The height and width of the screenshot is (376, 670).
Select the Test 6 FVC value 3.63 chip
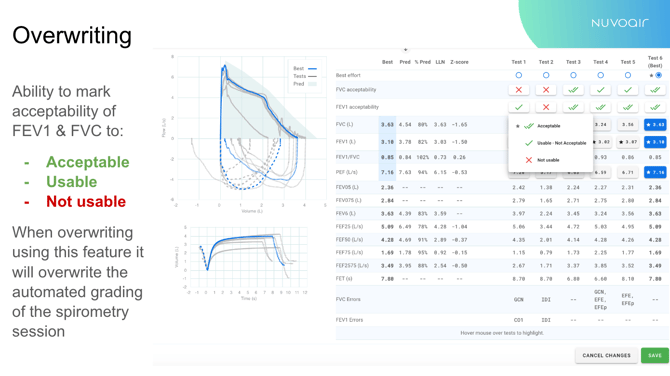click(655, 125)
